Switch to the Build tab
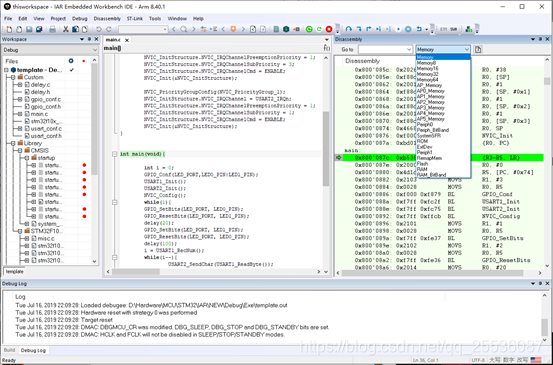 (10, 350)
